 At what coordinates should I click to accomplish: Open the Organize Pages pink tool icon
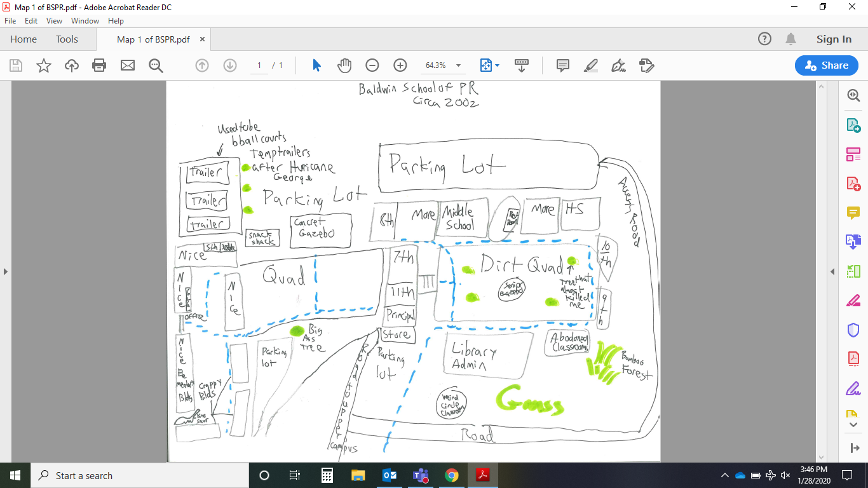[x=853, y=154]
